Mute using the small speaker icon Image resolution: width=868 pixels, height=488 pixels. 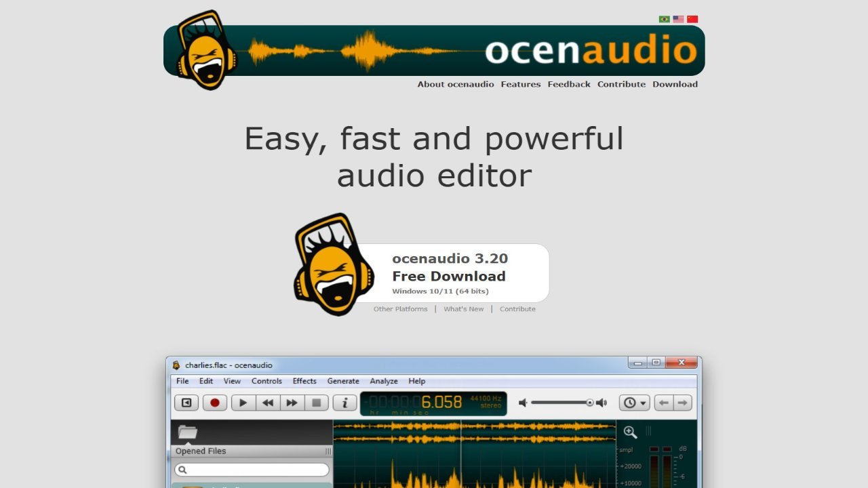click(x=523, y=403)
